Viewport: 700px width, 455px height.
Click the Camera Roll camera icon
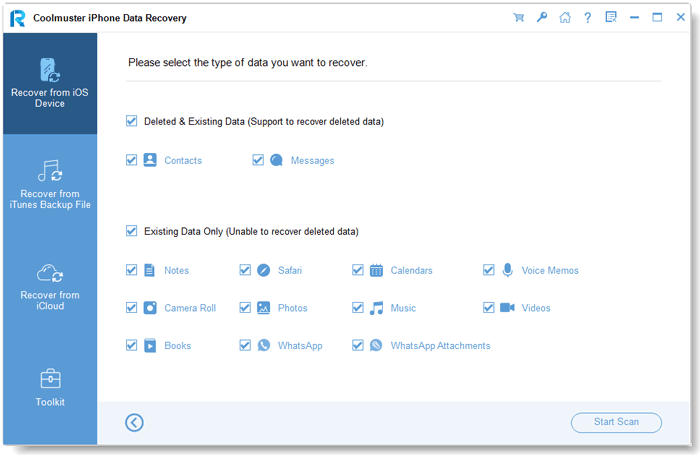[150, 308]
